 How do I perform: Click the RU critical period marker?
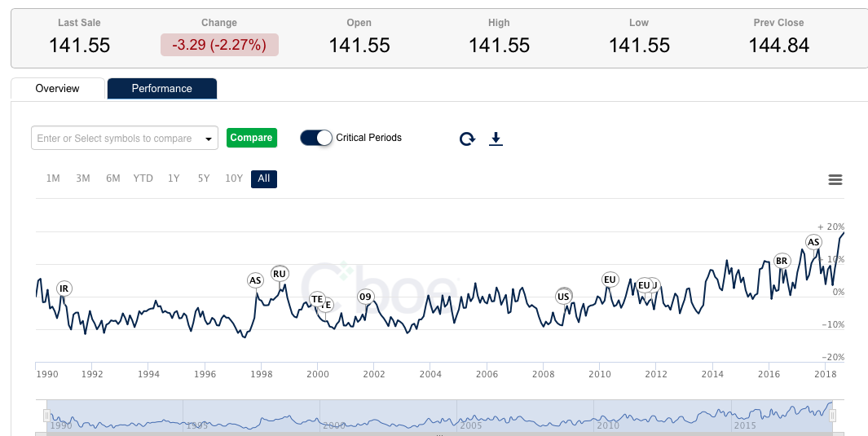[280, 274]
